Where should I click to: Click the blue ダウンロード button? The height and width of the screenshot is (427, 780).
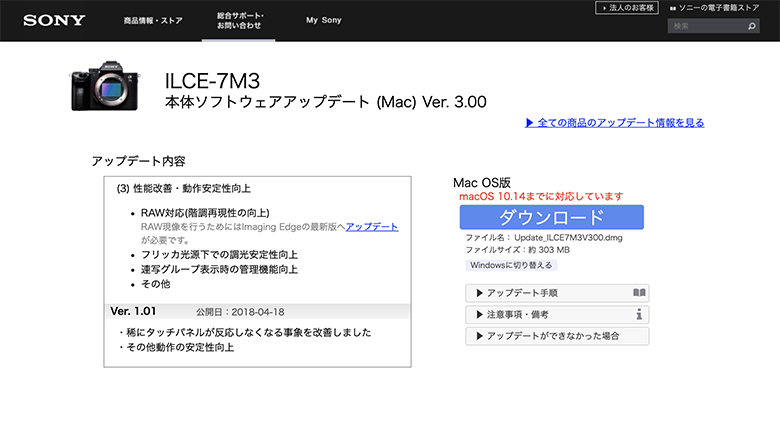click(552, 217)
